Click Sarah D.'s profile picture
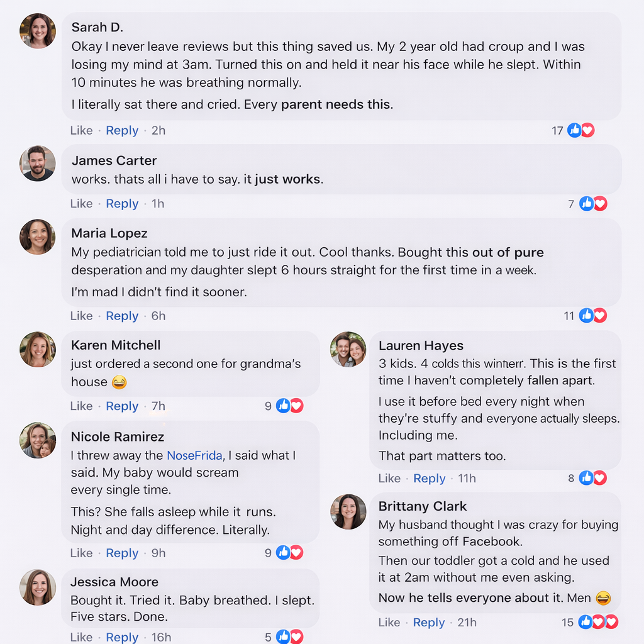Viewport: 644px width, 644px height. (x=38, y=31)
